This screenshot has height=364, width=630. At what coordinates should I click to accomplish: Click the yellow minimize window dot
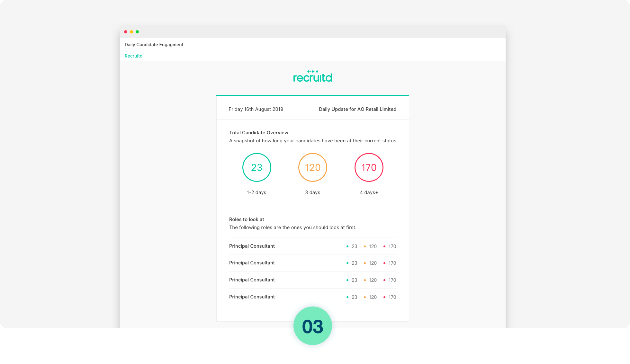coord(131,32)
